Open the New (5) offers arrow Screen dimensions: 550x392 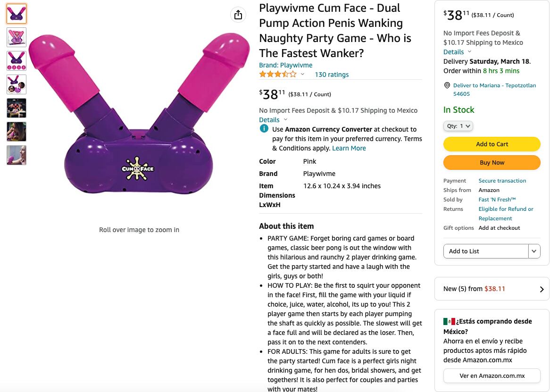pos(542,289)
